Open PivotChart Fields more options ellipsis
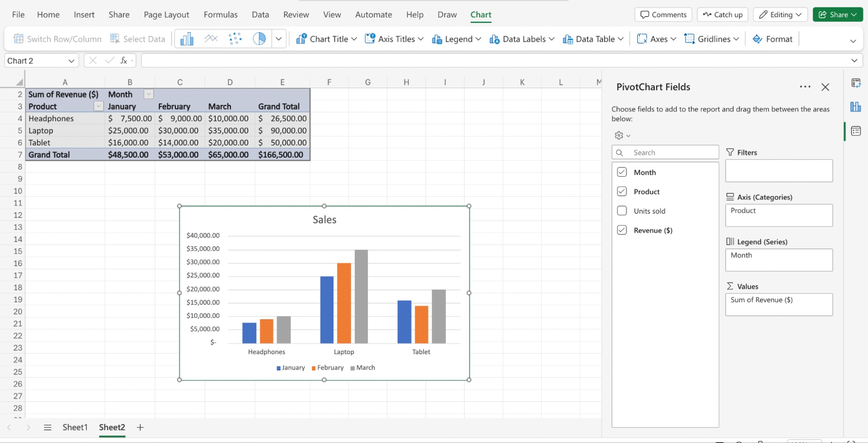 point(805,87)
